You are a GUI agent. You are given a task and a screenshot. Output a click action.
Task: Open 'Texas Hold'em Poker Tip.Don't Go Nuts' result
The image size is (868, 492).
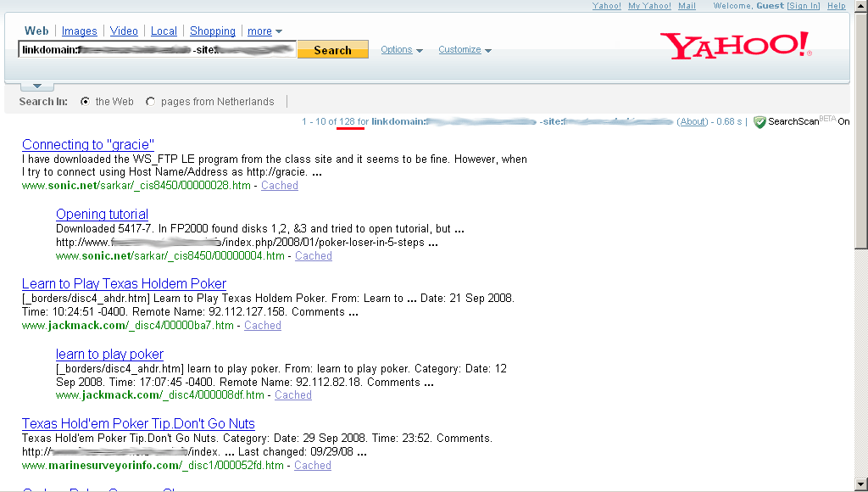pos(138,424)
